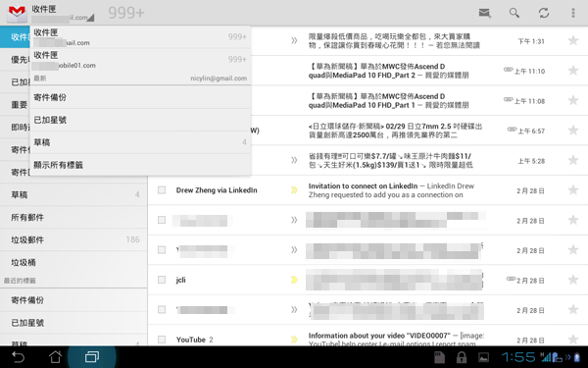588x368 pixels.
Task: Star the email received at 下午 1:31
Action: (573, 40)
